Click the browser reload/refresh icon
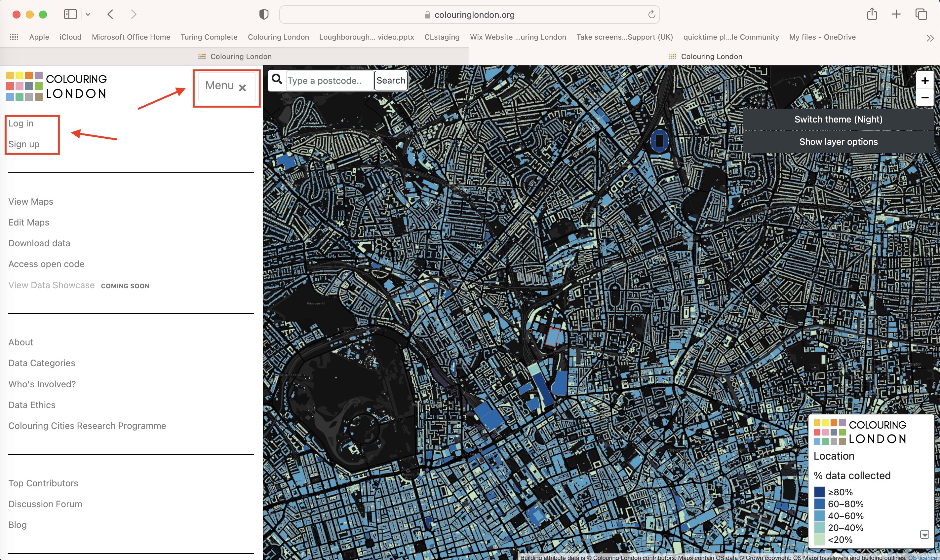Viewport: 940px width, 560px height. coord(652,13)
